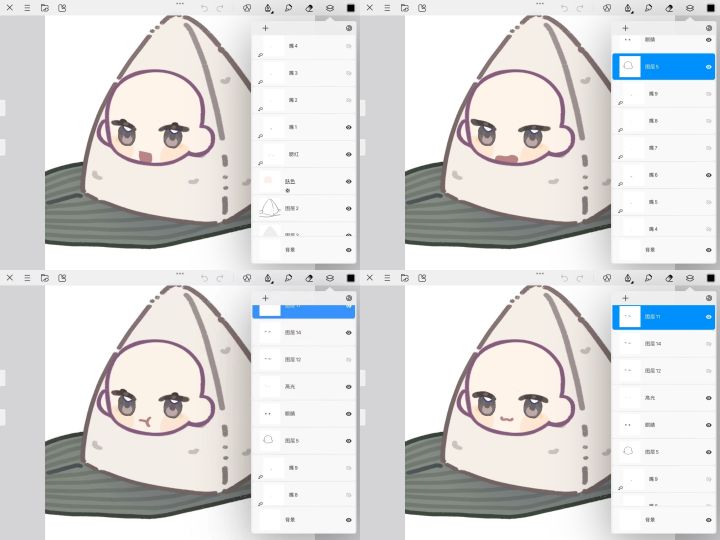Hide the visible 嘴 6 layer
Viewport: 720px width, 540px height.
tap(709, 175)
